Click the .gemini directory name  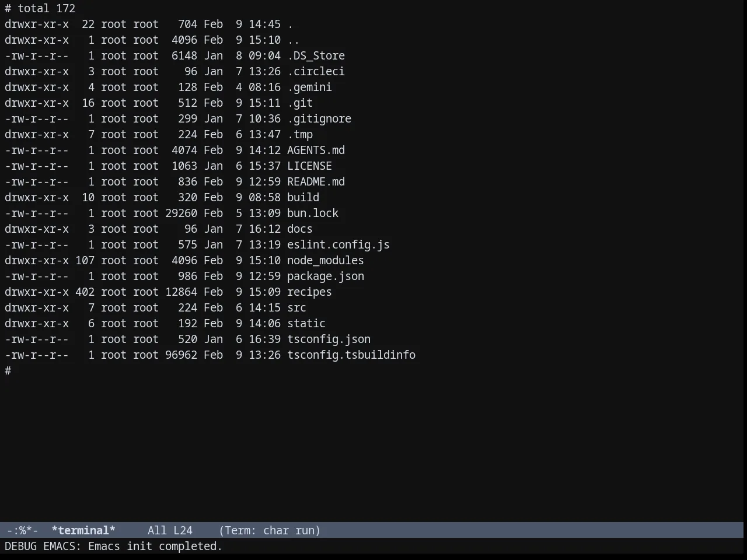(309, 87)
